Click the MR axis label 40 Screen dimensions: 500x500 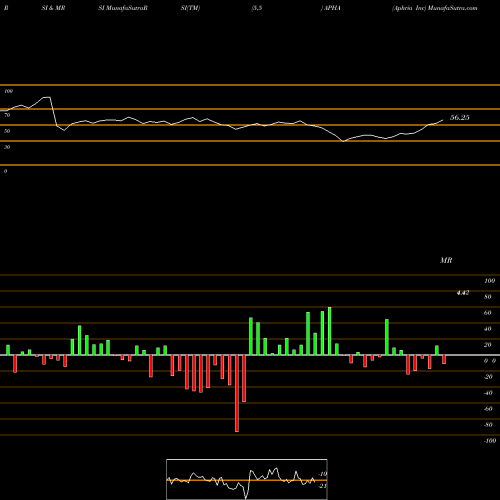pos(488,329)
